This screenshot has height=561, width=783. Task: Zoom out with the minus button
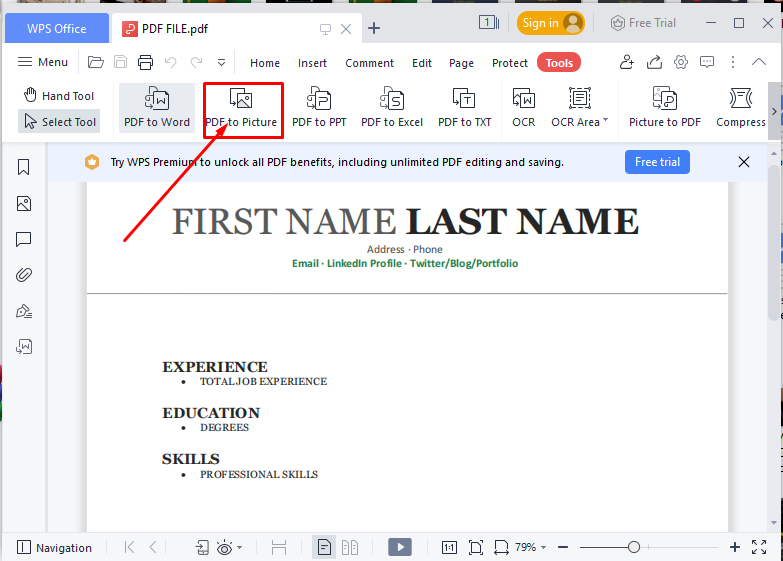click(x=563, y=547)
